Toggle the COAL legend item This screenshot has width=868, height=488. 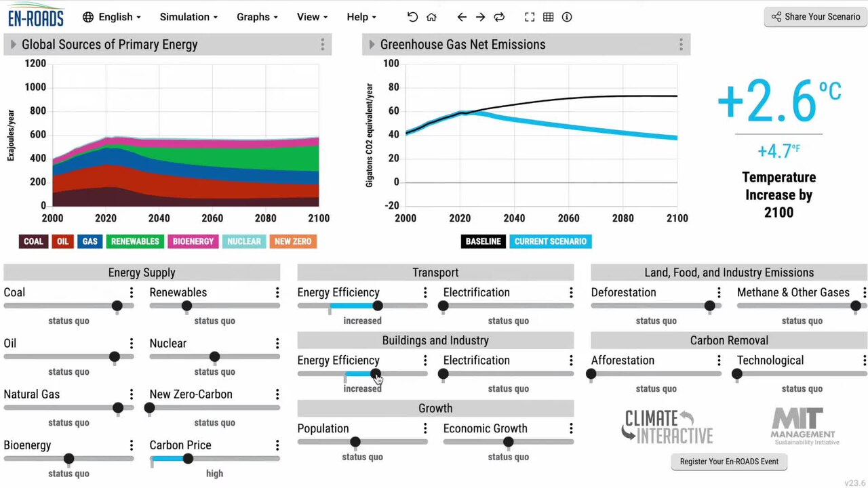click(x=33, y=241)
